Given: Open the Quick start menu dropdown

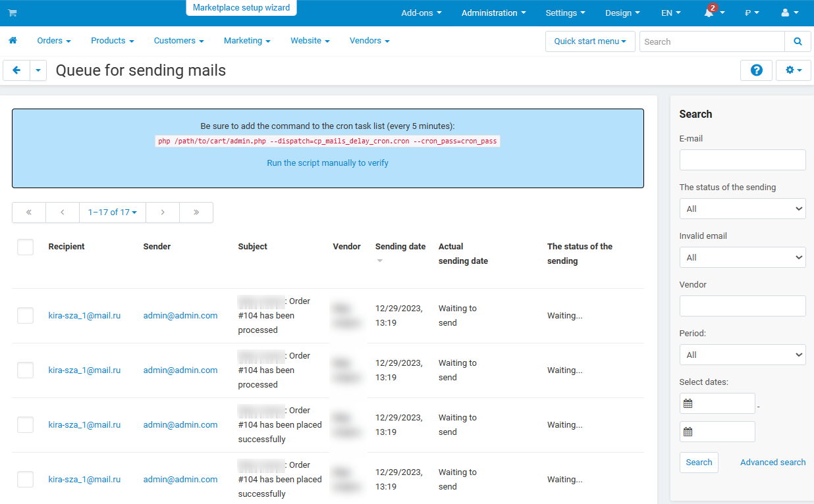Looking at the screenshot, I should (x=590, y=41).
